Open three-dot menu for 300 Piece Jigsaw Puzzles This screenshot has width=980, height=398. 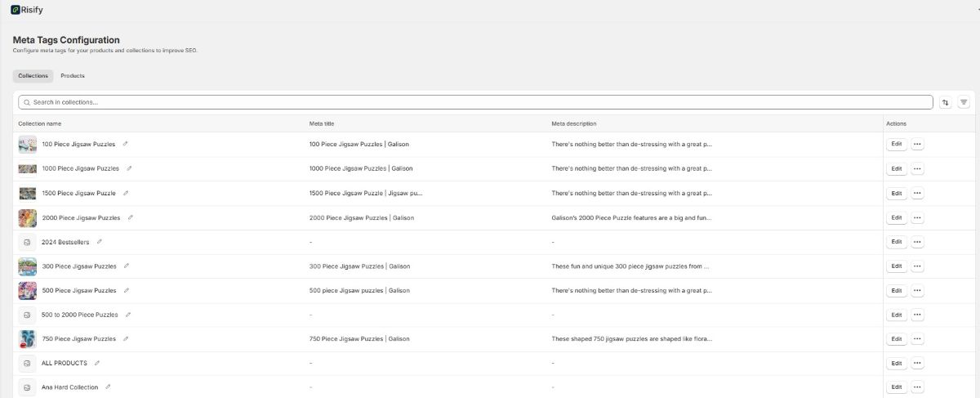click(x=917, y=266)
